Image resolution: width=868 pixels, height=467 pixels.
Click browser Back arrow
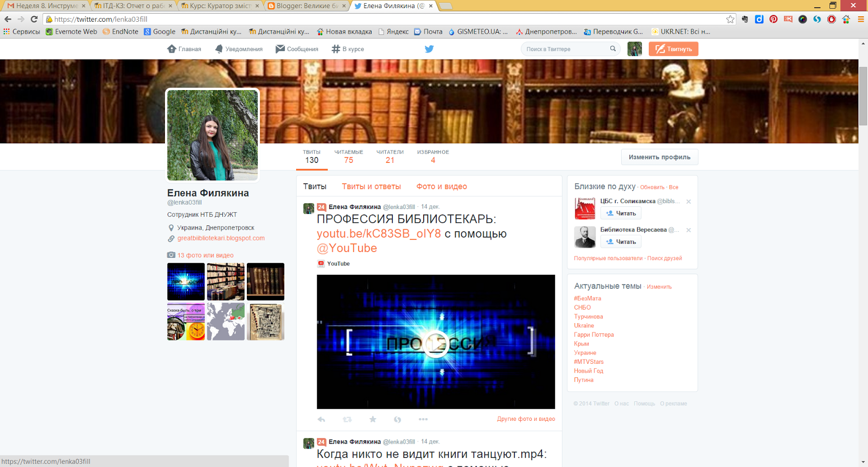pyautogui.click(x=8, y=19)
